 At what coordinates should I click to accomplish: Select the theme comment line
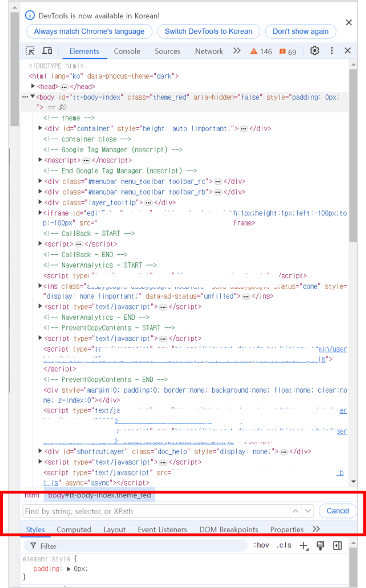point(69,118)
